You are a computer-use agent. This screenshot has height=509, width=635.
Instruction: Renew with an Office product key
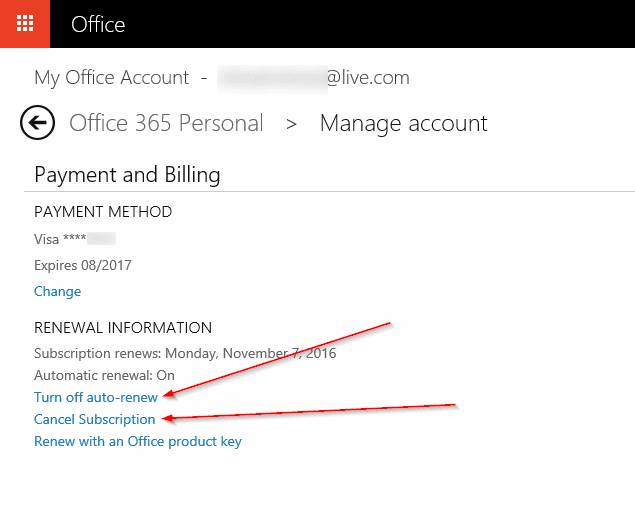(138, 441)
